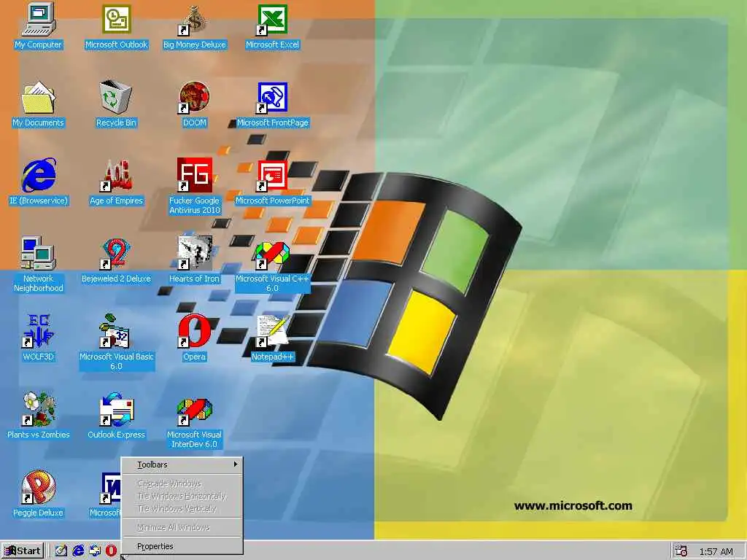Click the greyed Tile Windows Vertically entry
This screenshot has height=560, width=747.
[x=182, y=508]
